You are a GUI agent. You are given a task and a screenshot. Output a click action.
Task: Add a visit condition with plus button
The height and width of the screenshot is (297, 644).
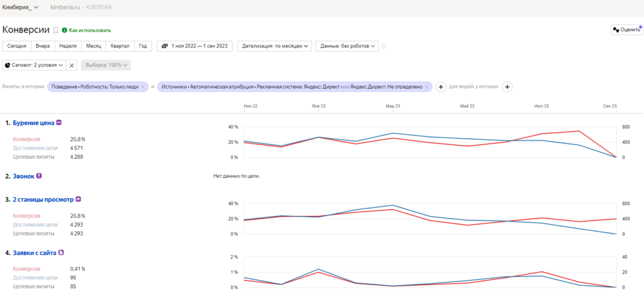(441, 87)
